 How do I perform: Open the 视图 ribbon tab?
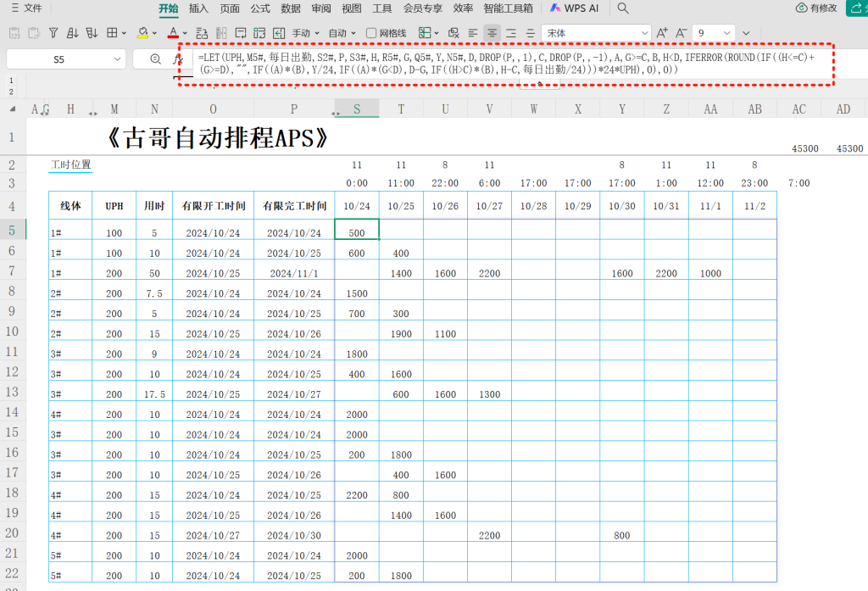point(352,8)
